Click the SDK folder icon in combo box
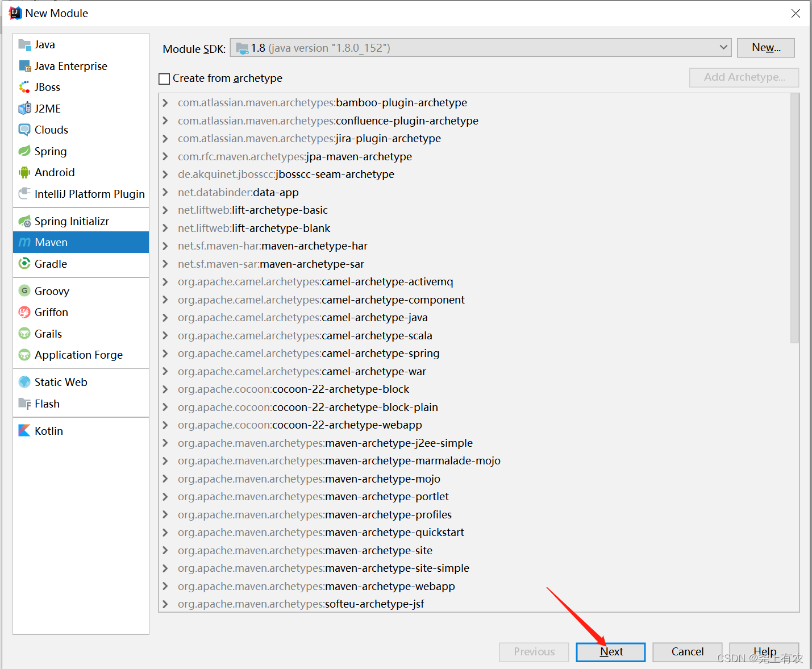The image size is (812, 669). (242, 48)
